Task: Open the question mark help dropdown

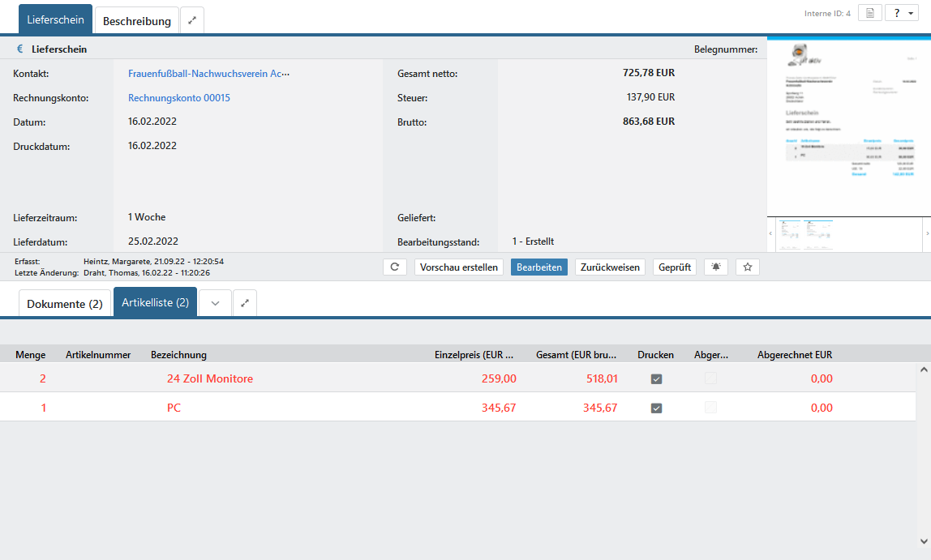Action: (x=901, y=14)
